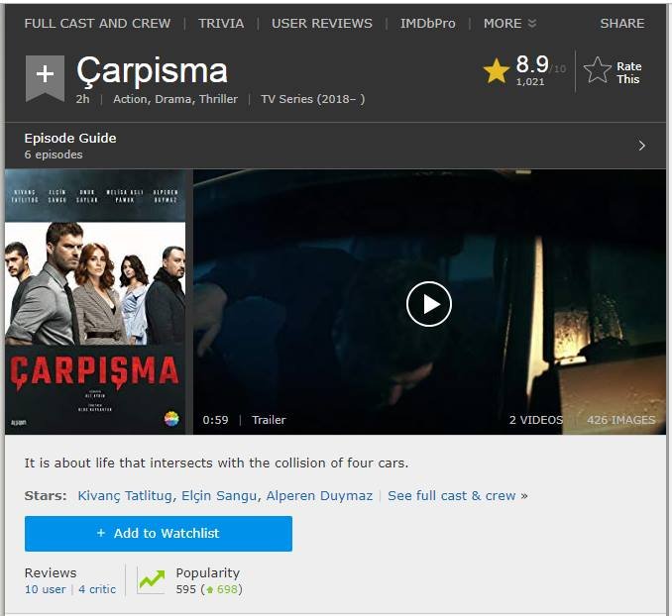This screenshot has height=616, width=672.
Task: Click See full cast & crew link
Action: (452, 495)
